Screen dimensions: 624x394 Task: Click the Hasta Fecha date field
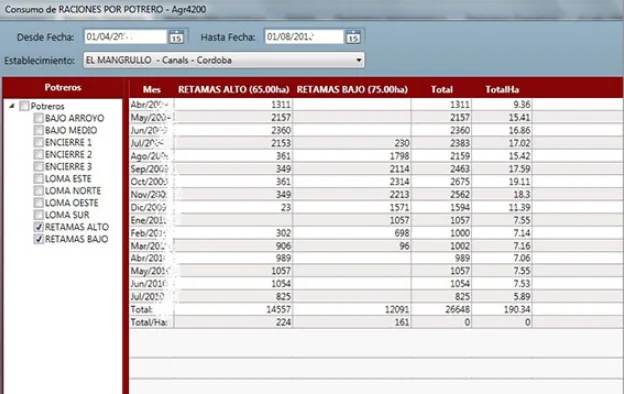click(304, 37)
